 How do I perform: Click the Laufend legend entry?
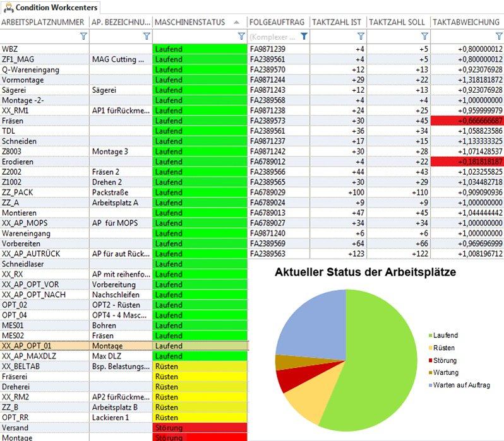tap(443, 336)
